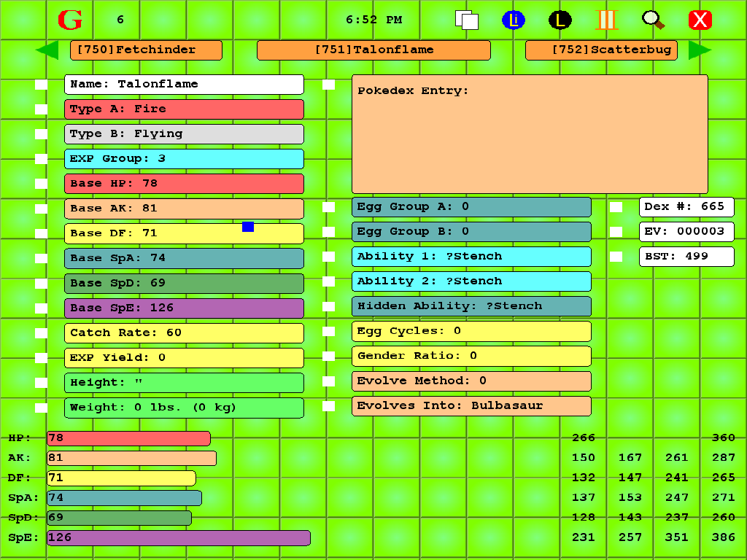Click the purple SpE stat bar
This screenshot has height=560, width=747.
(179, 538)
